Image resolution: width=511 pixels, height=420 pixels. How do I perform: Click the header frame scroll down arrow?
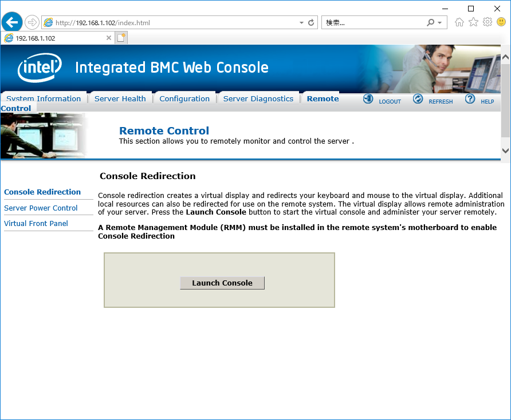[x=505, y=150]
